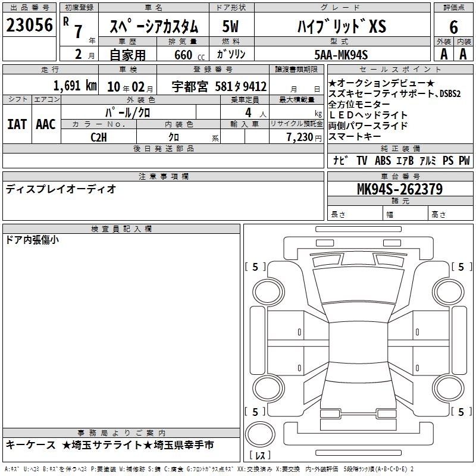Click the [レス] label below the diagram
This screenshot has width=476, height=476.
coord(259,456)
